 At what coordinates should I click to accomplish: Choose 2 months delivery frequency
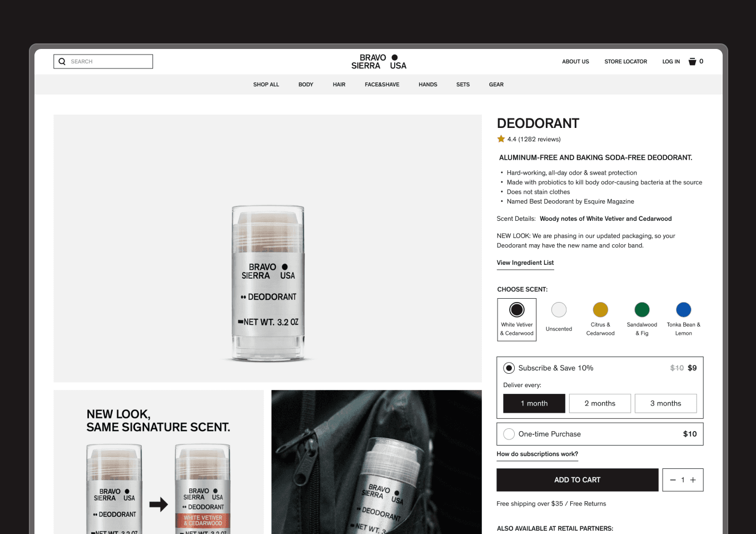[600, 403]
